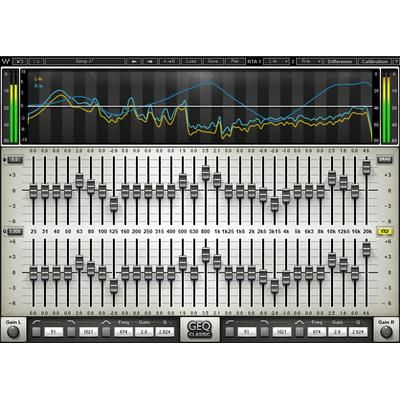The image size is (400, 400).
Task: Click upper bank 20k fader handle
Action: click(366, 167)
